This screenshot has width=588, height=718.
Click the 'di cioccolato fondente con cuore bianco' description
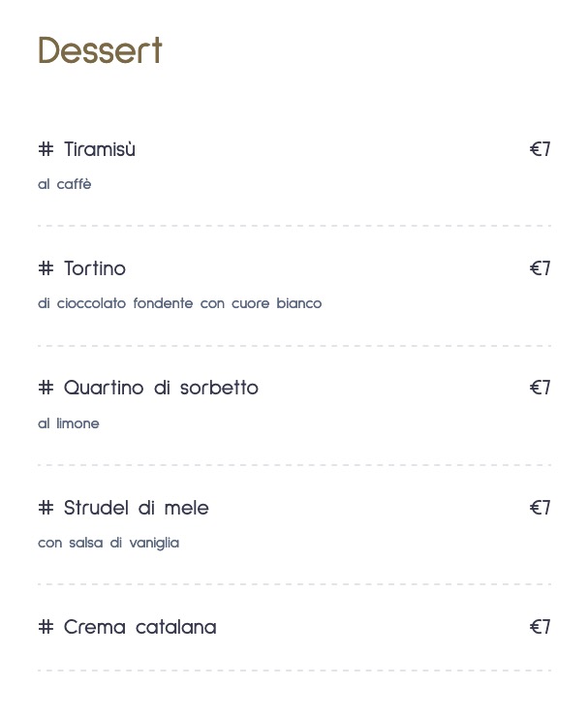tap(180, 303)
